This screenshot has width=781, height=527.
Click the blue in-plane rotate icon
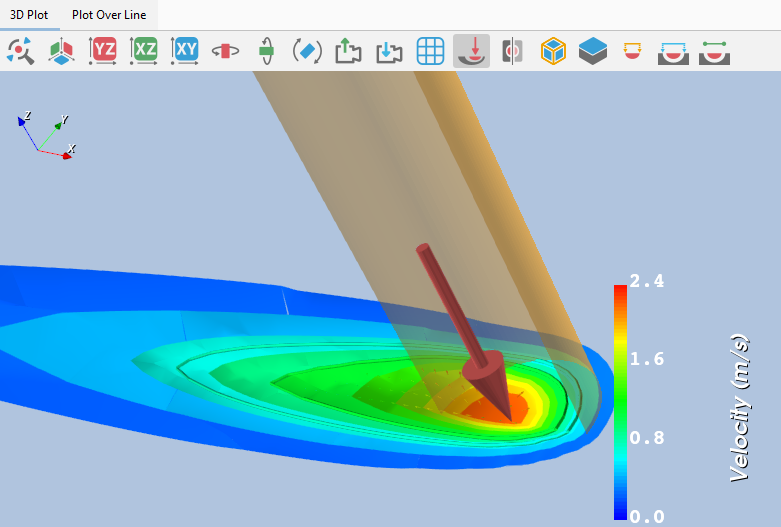point(307,51)
